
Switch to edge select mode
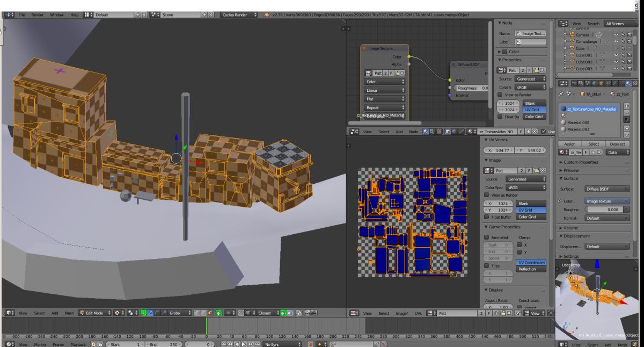click(x=203, y=313)
